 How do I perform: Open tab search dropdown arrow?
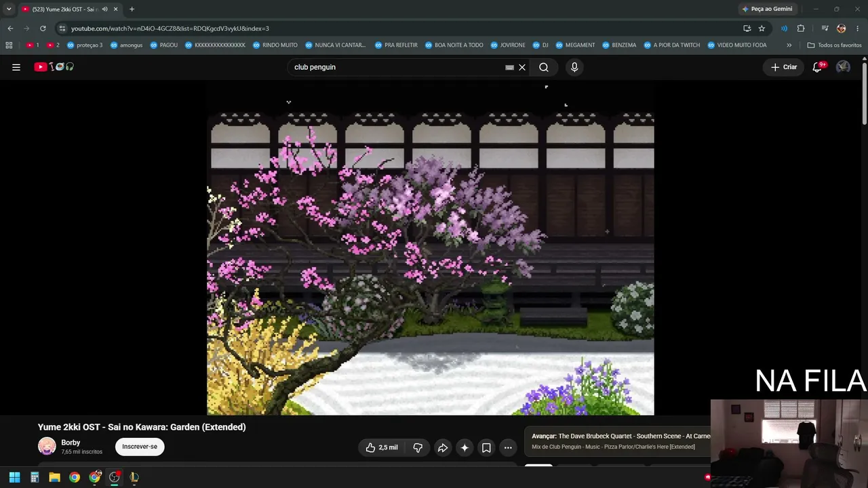coord(9,9)
